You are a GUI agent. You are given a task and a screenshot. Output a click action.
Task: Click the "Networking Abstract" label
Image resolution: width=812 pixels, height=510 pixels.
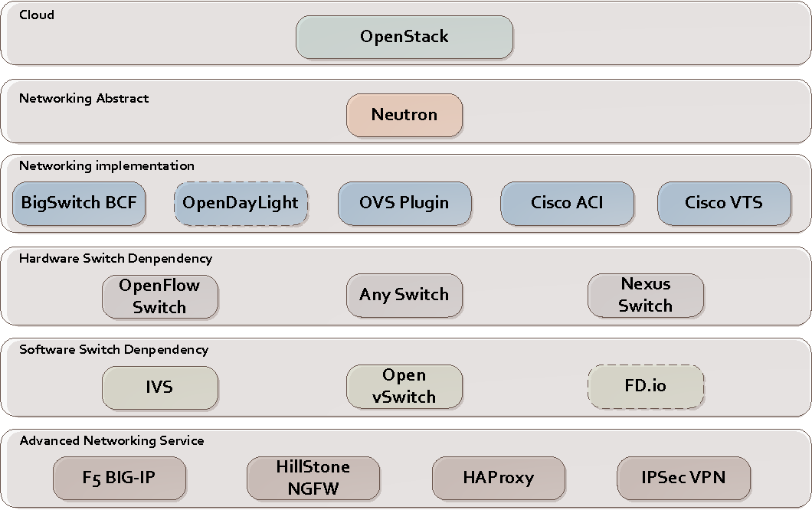84,98
